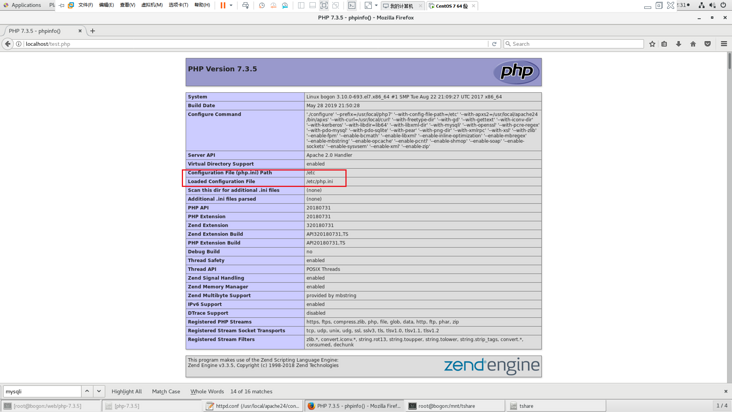Open the tshare taskbar window

(557, 406)
